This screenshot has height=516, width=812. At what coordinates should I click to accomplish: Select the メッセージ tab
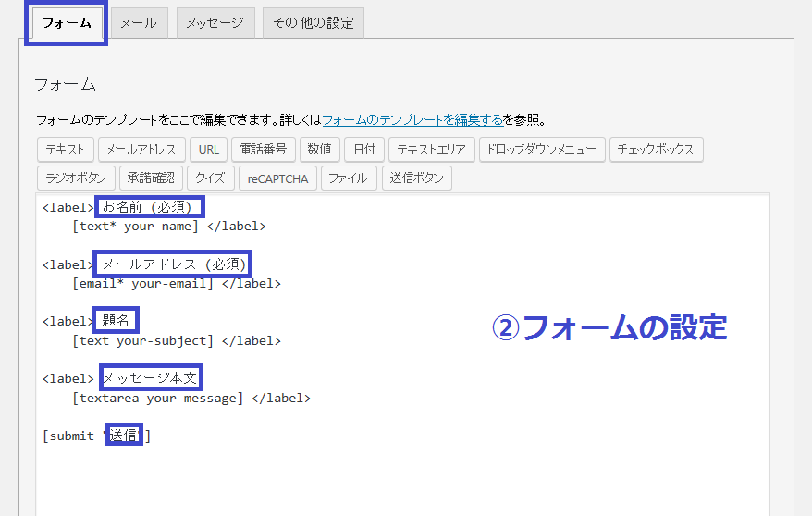pyautogui.click(x=215, y=23)
